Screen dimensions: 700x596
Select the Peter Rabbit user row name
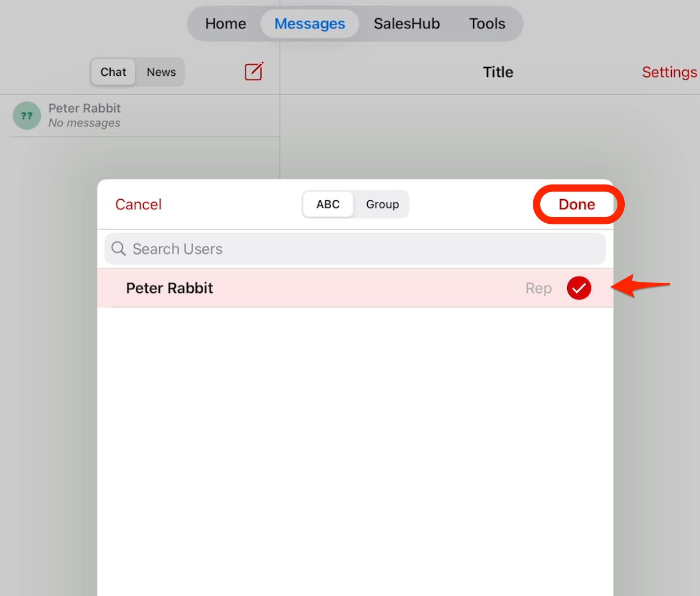[170, 288]
